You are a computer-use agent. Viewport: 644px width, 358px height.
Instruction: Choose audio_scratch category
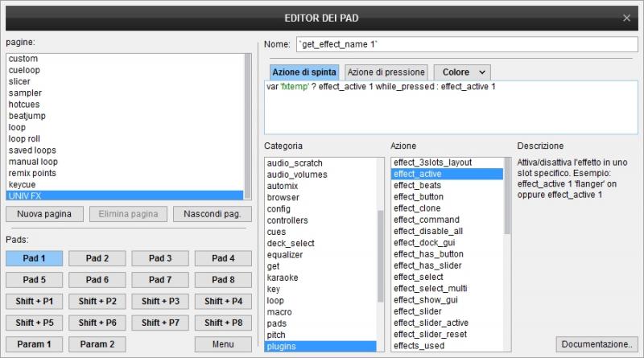coord(320,163)
